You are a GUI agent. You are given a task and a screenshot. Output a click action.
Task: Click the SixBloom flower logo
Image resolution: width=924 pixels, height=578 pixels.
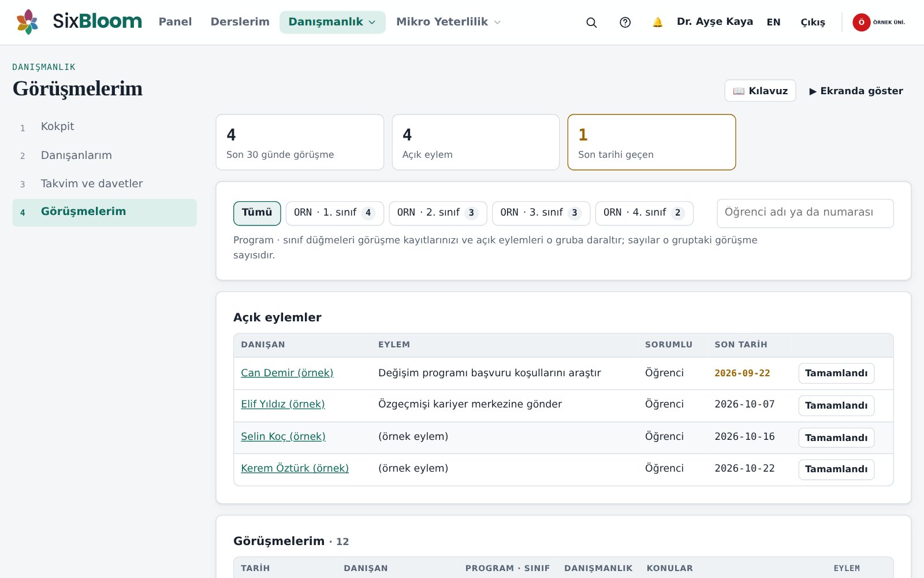pyautogui.click(x=27, y=22)
